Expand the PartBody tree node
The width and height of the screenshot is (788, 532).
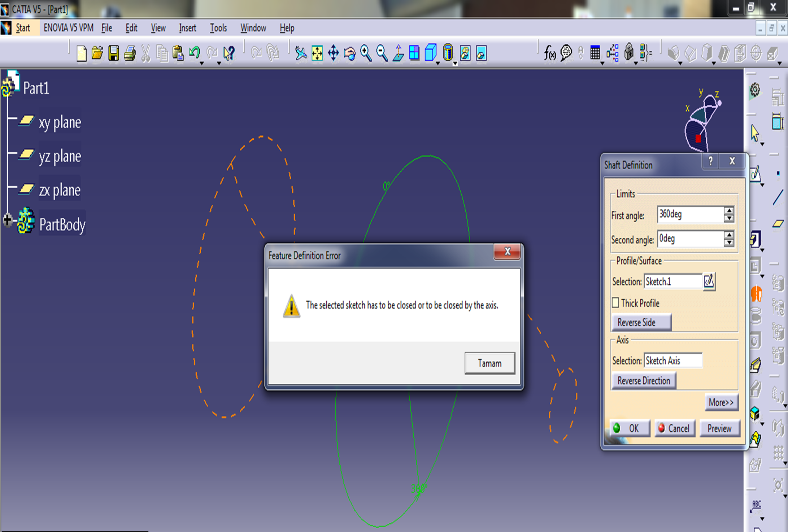[7, 219]
